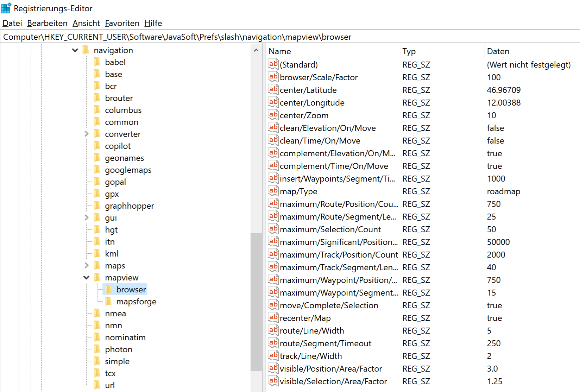This screenshot has height=392, width=580.
Task: Open the Datei menu
Action: (x=12, y=23)
